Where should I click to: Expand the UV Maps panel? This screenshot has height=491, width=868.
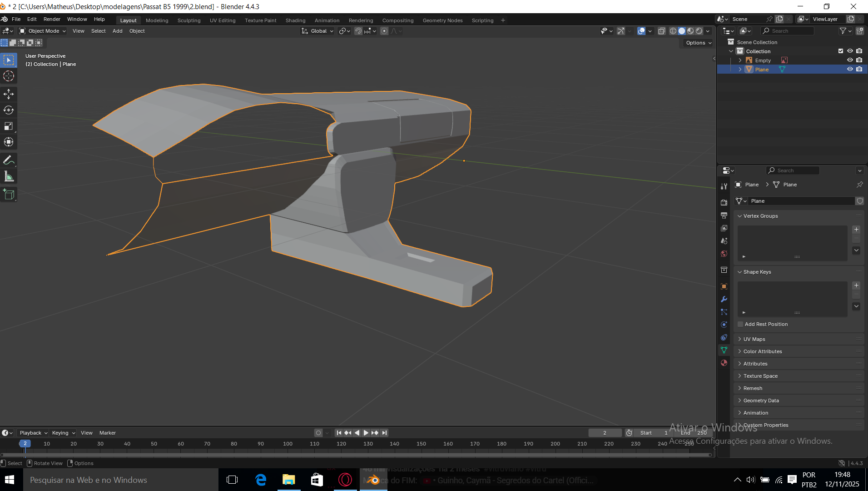754,339
